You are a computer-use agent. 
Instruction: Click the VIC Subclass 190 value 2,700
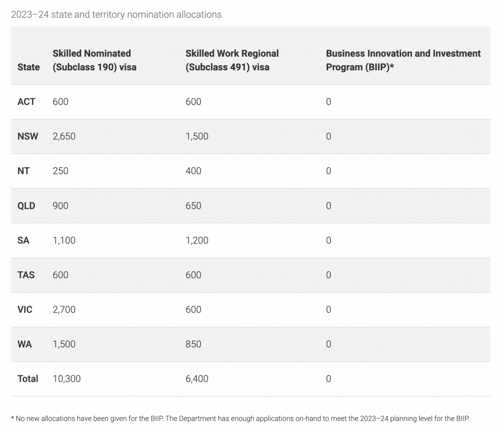[64, 309]
